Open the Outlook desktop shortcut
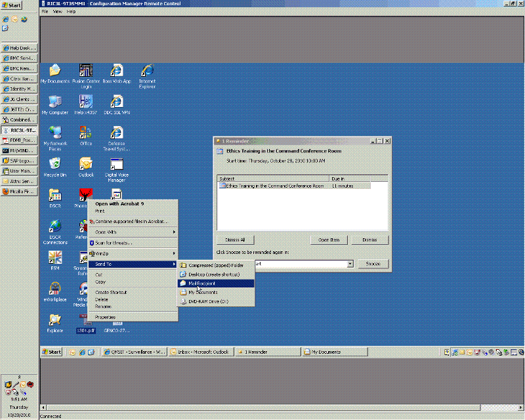The height and width of the screenshot is (420, 525). [85, 163]
